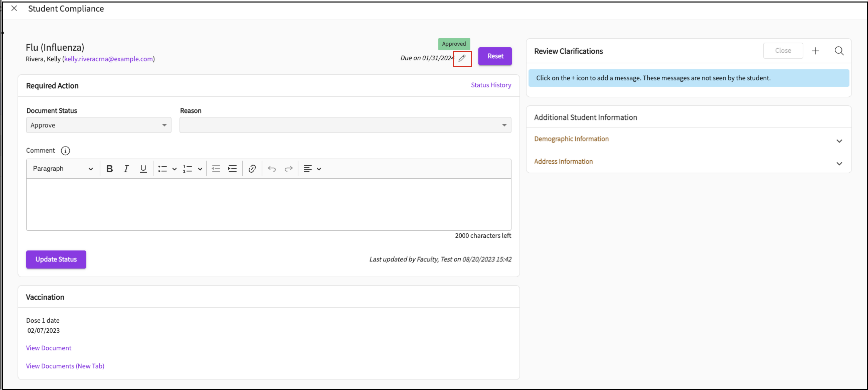This screenshot has height=390, width=868.
Task: Open the Paragraph style dropdown
Action: pos(63,169)
